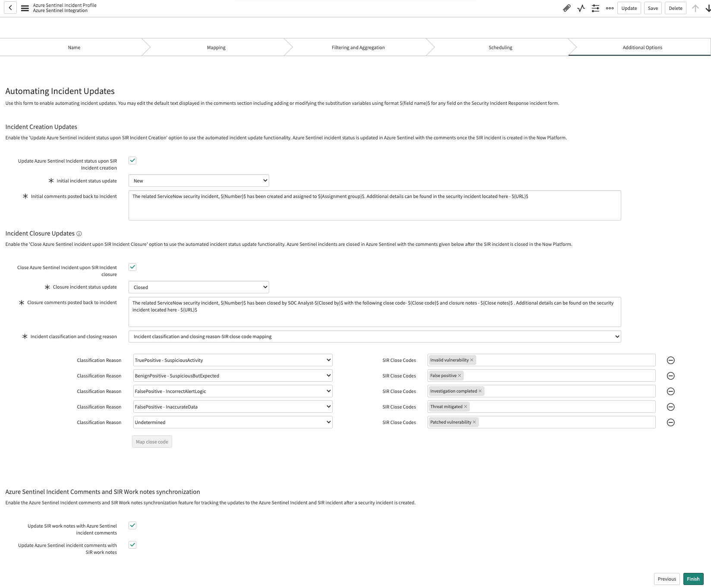The image size is (711, 588).
Task: Open the Undetermined classification dropdown
Action: click(x=233, y=422)
